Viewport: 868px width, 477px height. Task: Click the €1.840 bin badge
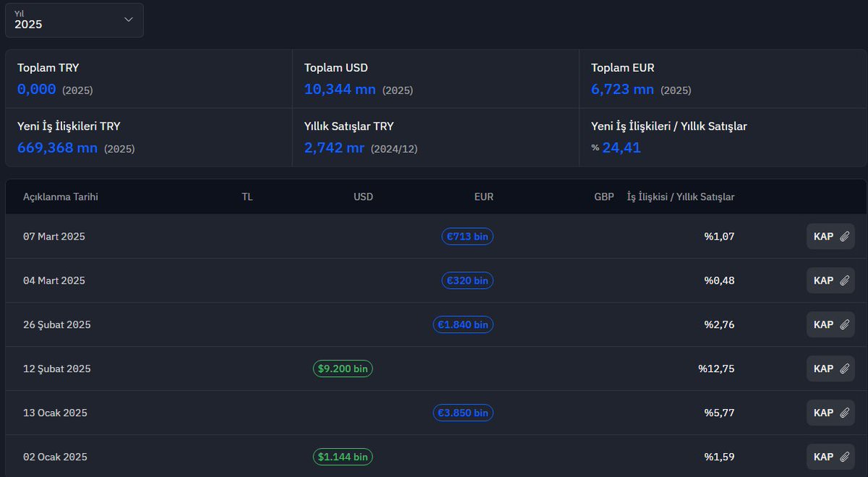(x=463, y=324)
